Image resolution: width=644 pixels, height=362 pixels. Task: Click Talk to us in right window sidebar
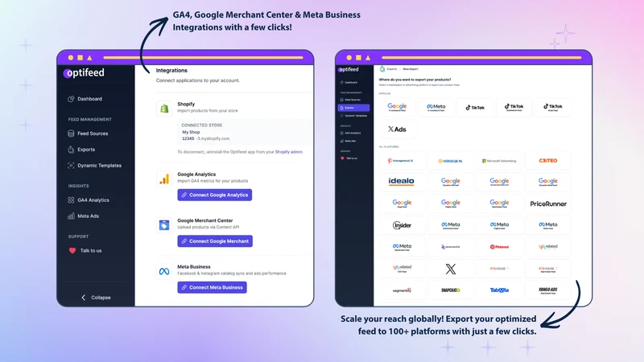click(349, 158)
